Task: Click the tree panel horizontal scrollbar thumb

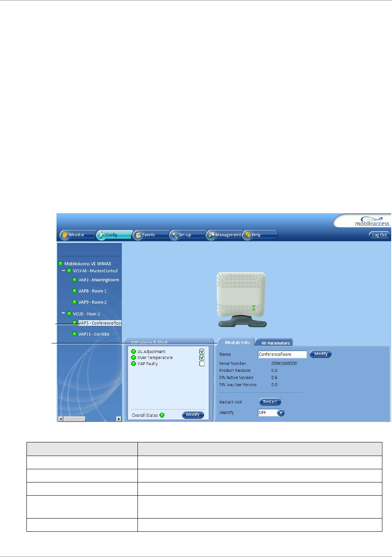Action: [x=75, y=419]
